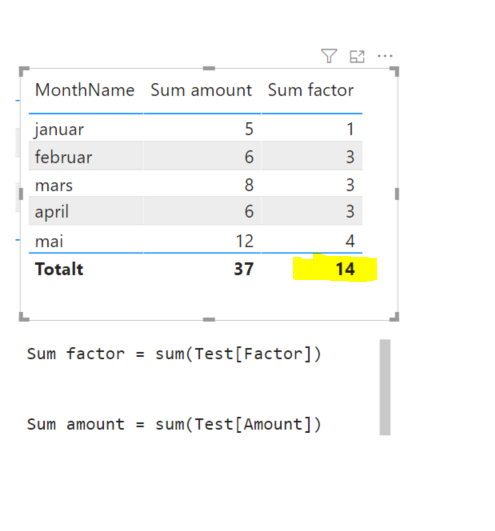495x531 pixels.
Task: Click the Focus mode icon
Action: pos(357,57)
